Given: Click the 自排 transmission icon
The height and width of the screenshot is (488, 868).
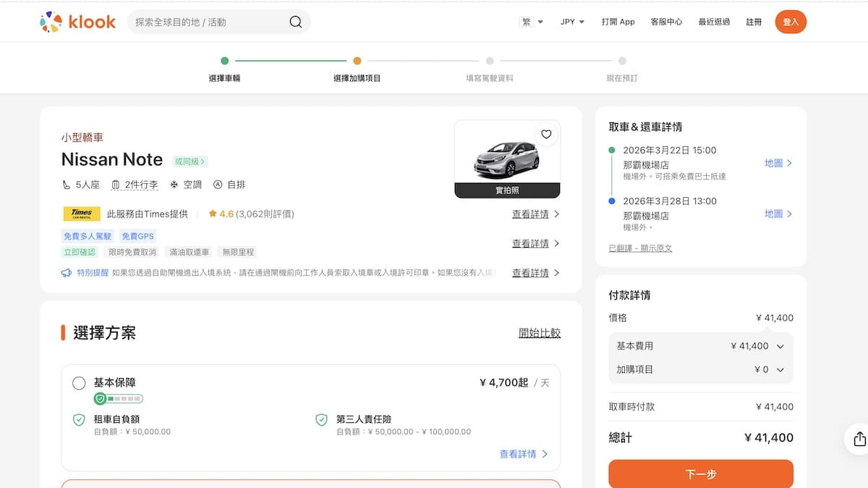Looking at the screenshot, I should (218, 185).
